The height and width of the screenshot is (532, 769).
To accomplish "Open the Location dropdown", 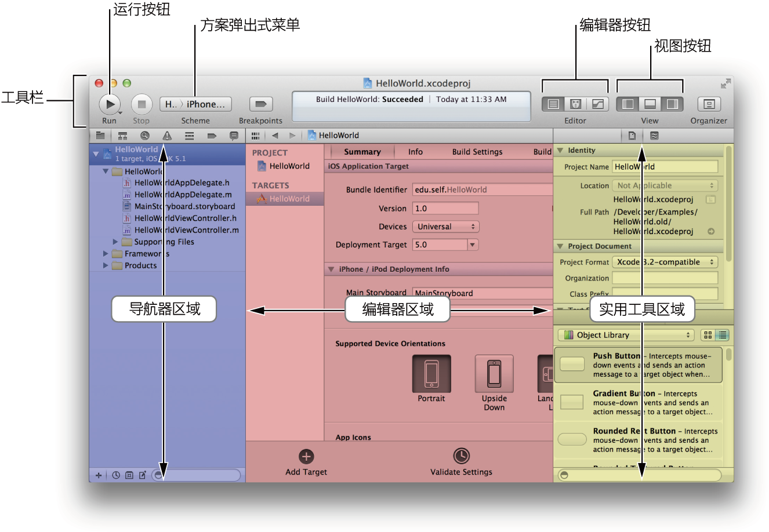I will click(665, 185).
